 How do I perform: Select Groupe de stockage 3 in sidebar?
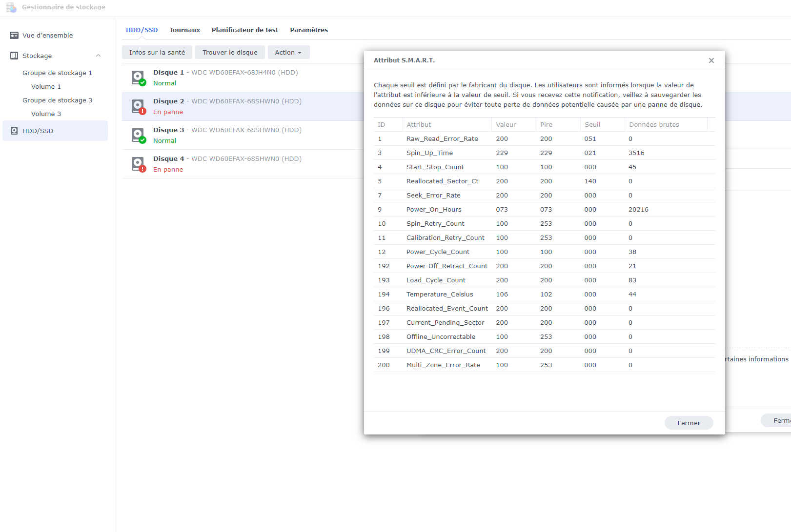click(x=57, y=100)
